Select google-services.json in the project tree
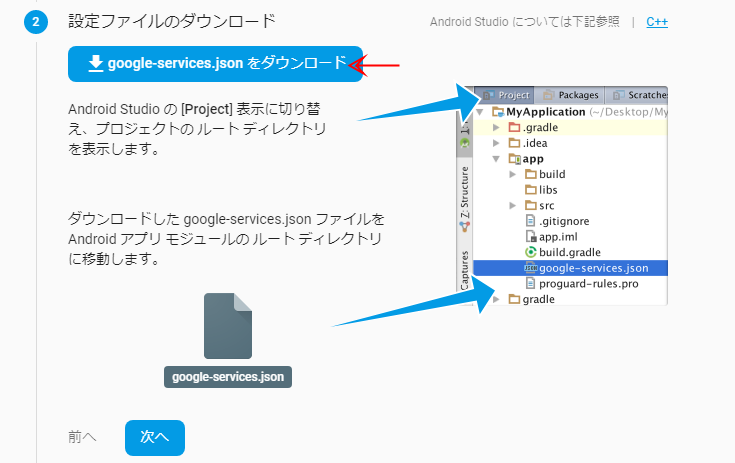The height and width of the screenshot is (463, 735). coord(570,268)
